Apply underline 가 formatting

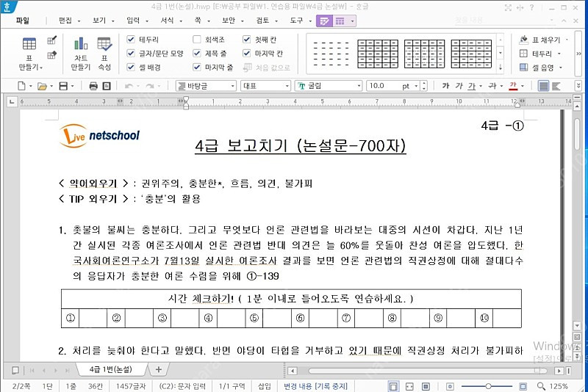tap(472, 86)
